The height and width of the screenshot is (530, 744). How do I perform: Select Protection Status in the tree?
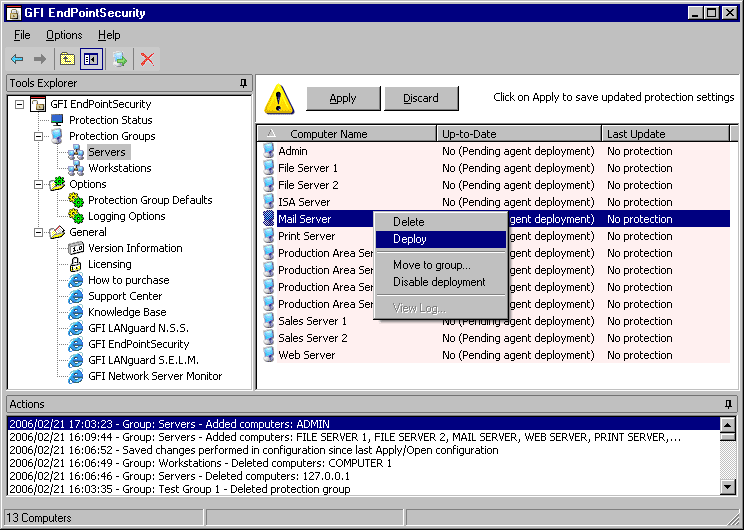(x=111, y=120)
